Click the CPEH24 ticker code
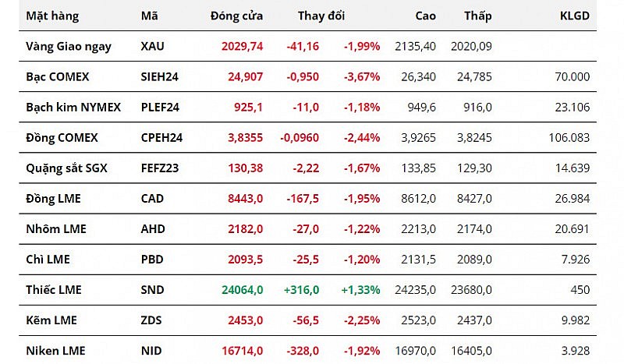The image size is (624, 364). click(x=161, y=137)
